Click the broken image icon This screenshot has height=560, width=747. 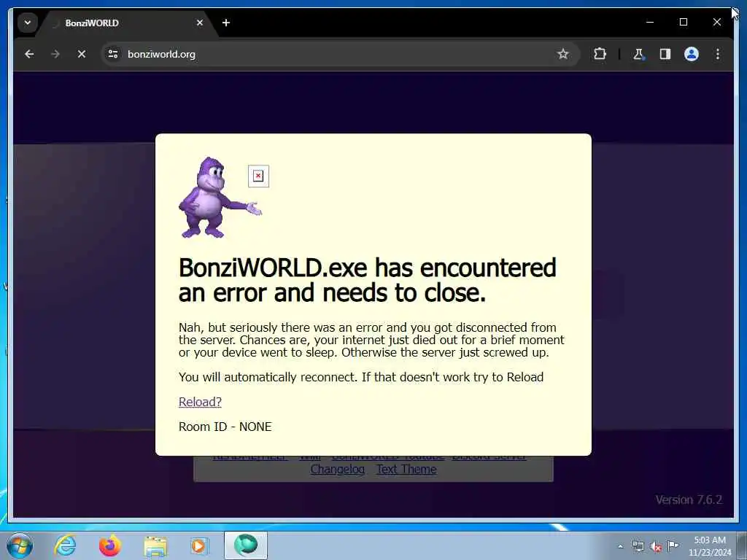click(258, 176)
